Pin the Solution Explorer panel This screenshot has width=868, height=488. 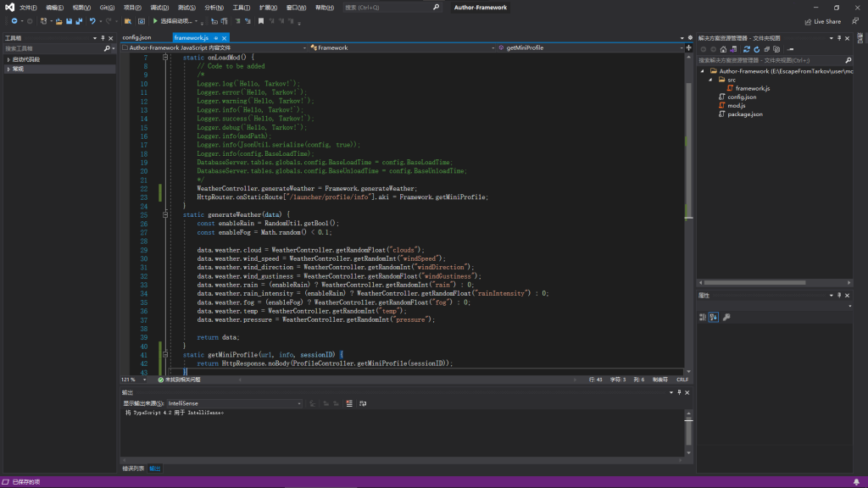tap(839, 38)
